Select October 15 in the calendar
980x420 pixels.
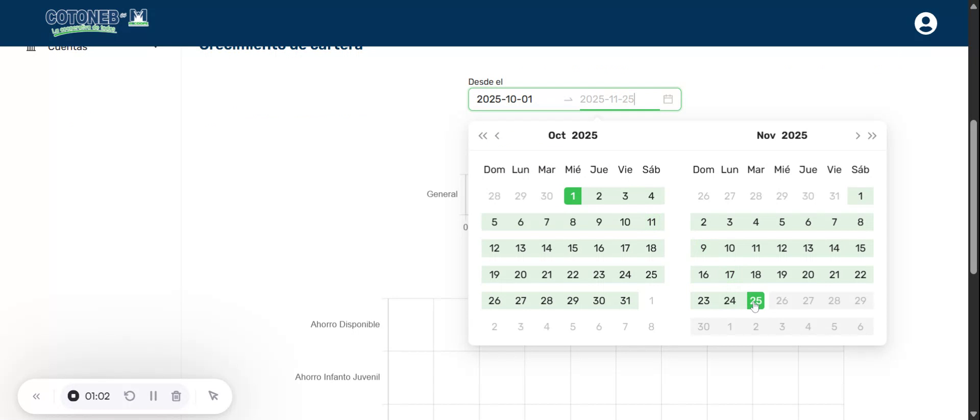573,248
